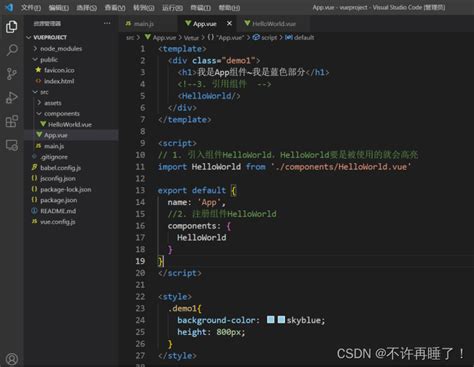Viewport: 474px width, 367px height.
Task: Open the 编辑 (Edit) menu
Action: coord(59,7)
